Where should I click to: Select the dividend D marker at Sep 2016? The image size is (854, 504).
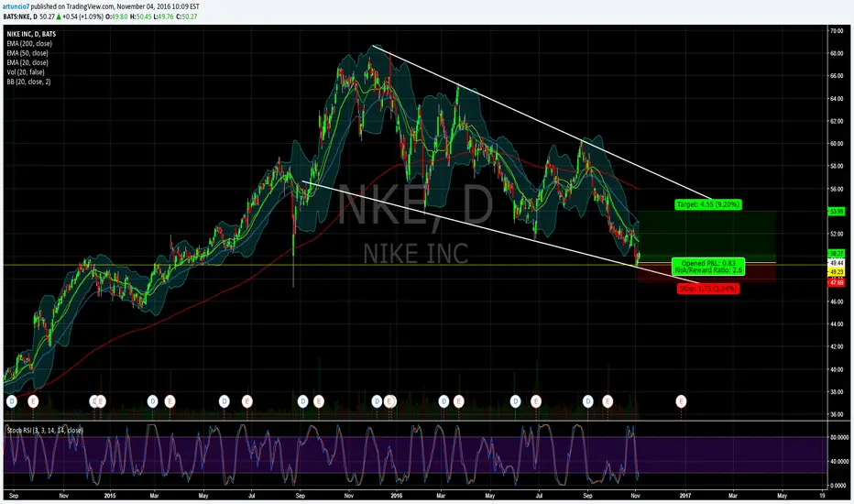pos(587,401)
